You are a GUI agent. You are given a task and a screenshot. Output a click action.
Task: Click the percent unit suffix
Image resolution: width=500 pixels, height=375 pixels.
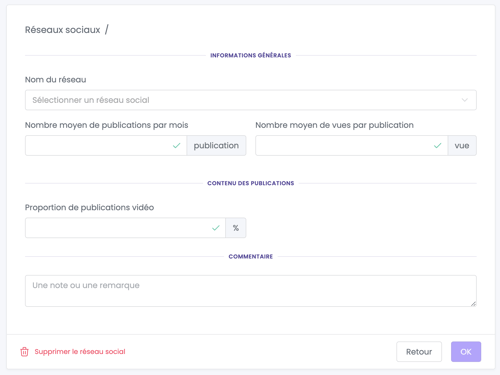pos(236,228)
